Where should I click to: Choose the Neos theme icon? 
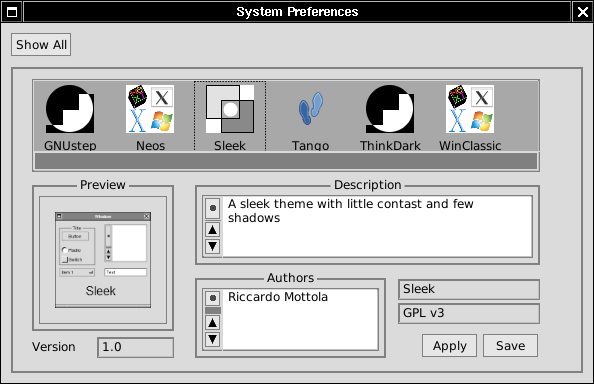pyautogui.click(x=150, y=109)
